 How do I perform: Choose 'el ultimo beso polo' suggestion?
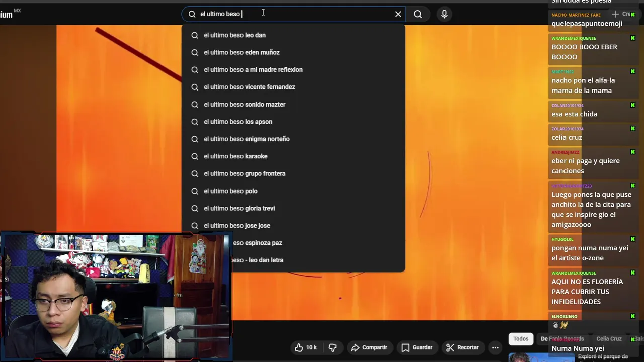(293, 191)
